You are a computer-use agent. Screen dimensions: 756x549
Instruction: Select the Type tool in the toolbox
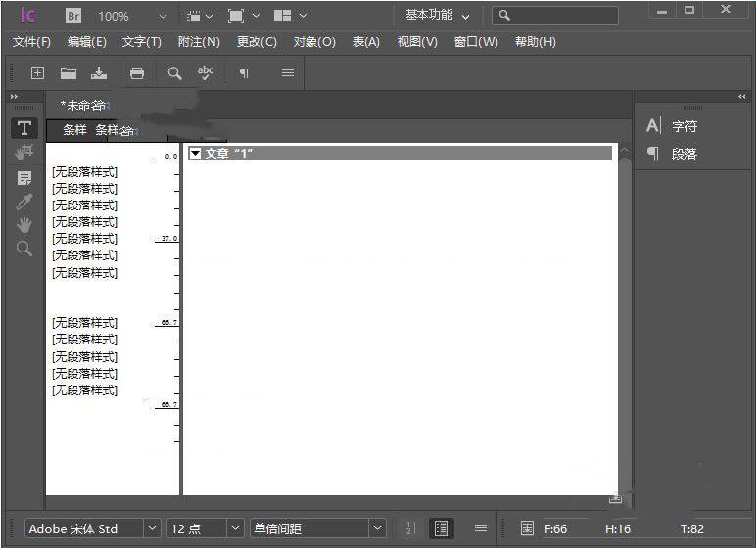click(24, 129)
